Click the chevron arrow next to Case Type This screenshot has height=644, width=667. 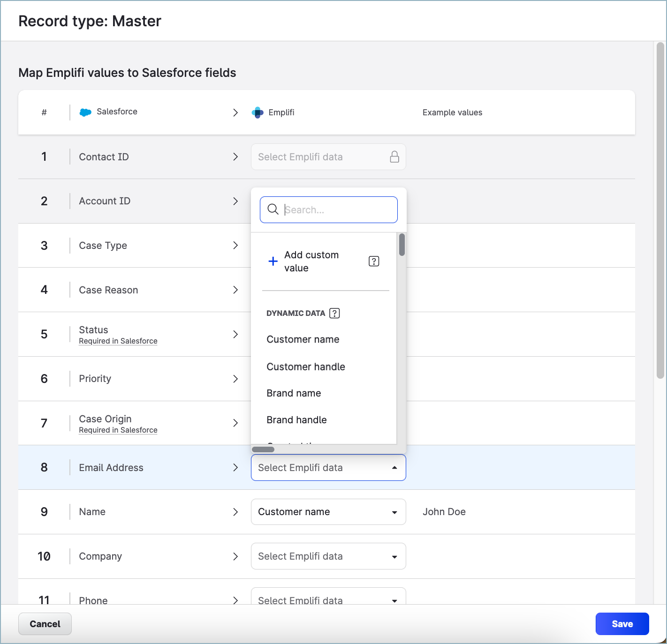click(235, 245)
